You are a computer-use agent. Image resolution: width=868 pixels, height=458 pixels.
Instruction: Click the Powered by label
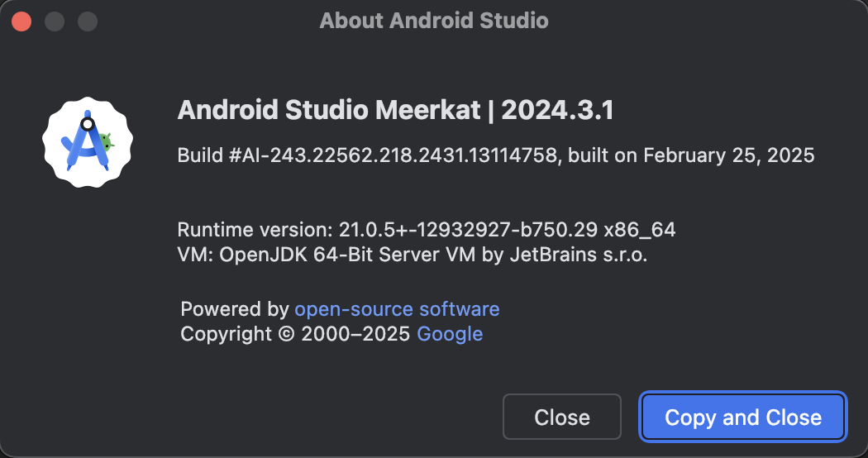pyautogui.click(x=235, y=308)
